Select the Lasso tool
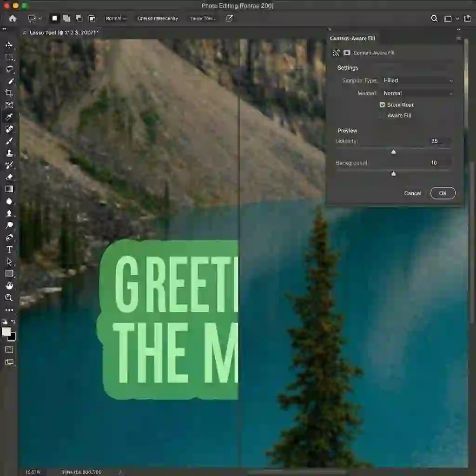Viewport: 476px width, 476px height. pyautogui.click(x=9, y=69)
